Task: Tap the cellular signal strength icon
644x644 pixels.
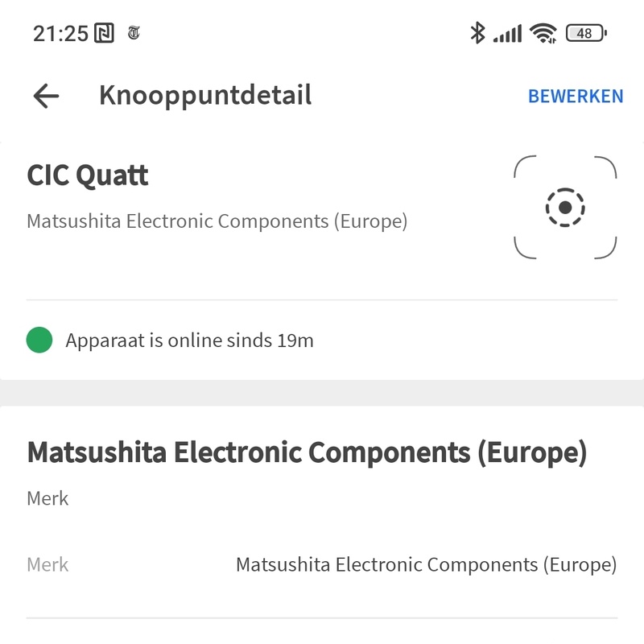Action: [x=507, y=33]
